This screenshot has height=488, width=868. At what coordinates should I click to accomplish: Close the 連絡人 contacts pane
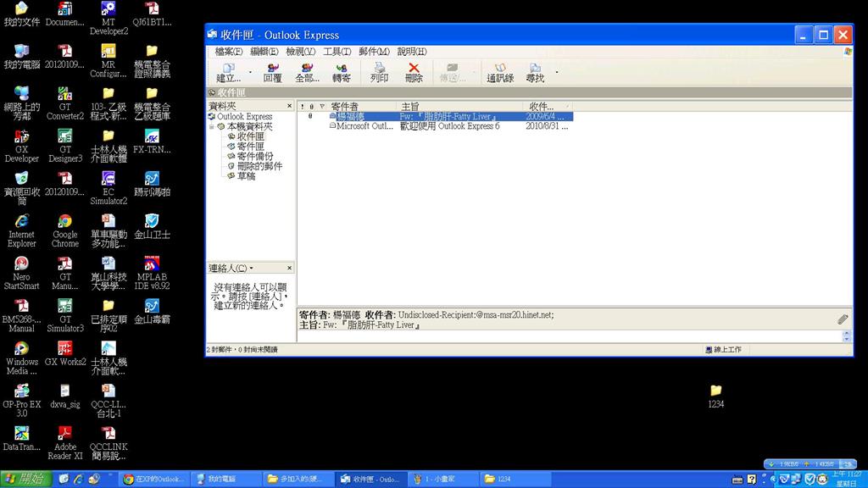(x=289, y=268)
